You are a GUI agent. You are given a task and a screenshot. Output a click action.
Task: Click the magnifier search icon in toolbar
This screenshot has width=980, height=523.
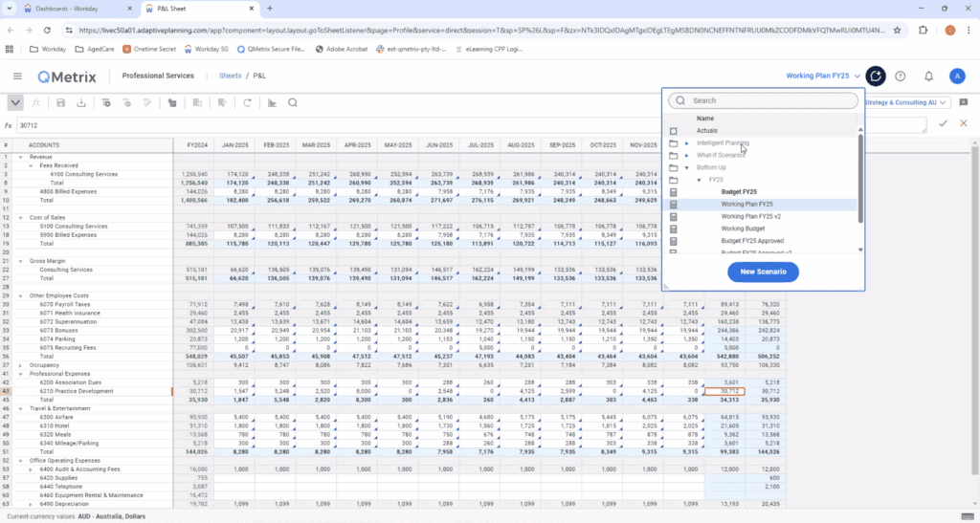click(x=293, y=103)
